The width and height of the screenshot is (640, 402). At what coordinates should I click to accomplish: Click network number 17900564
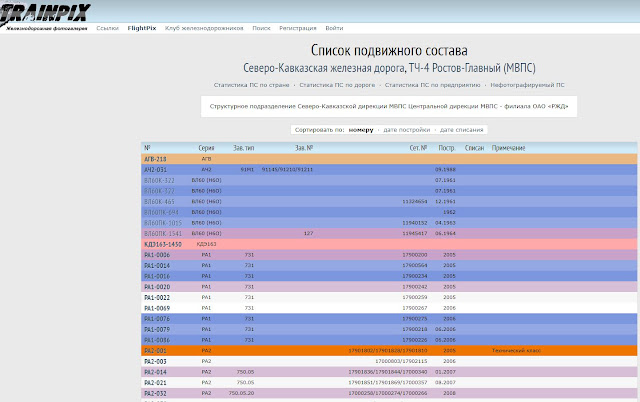[x=415, y=265]
